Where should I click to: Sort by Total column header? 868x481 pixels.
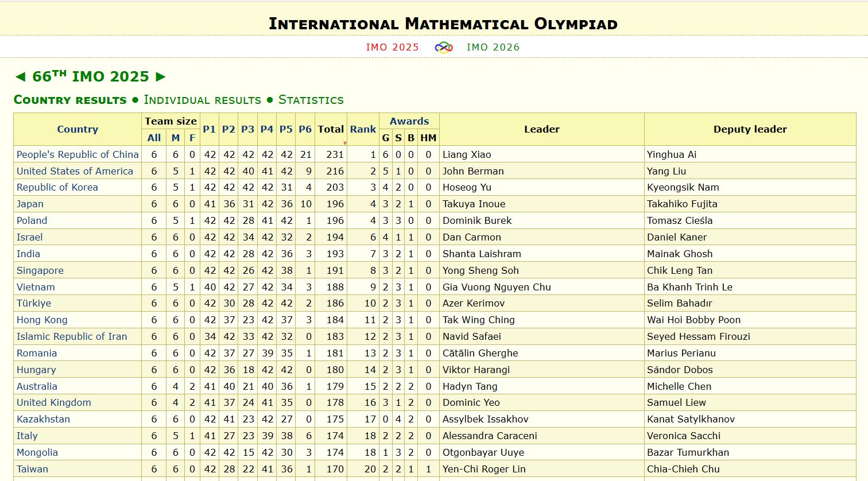point(331,129)
